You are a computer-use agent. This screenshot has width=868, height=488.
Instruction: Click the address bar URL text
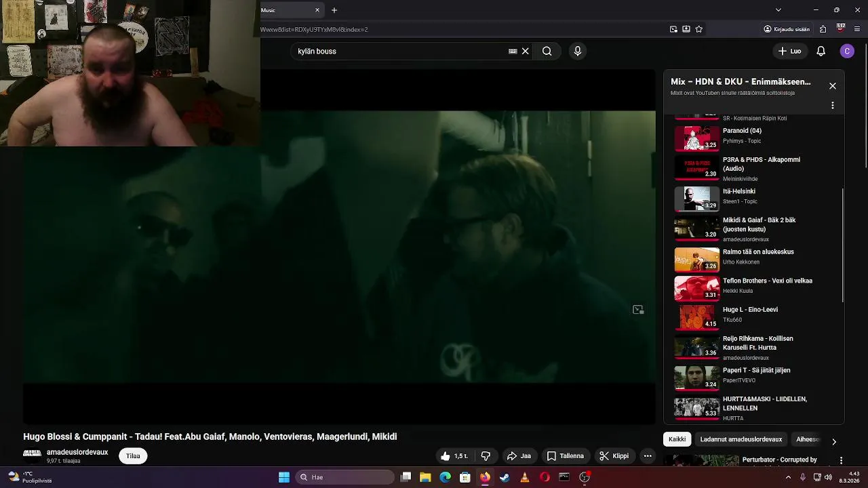coord(314,29)
